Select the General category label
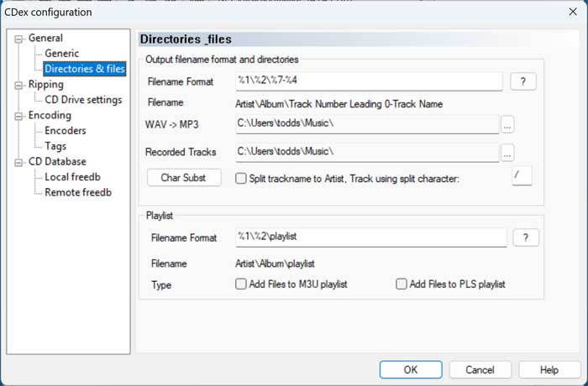The height and width of the screenshot is (386, 588). [45, 39]
